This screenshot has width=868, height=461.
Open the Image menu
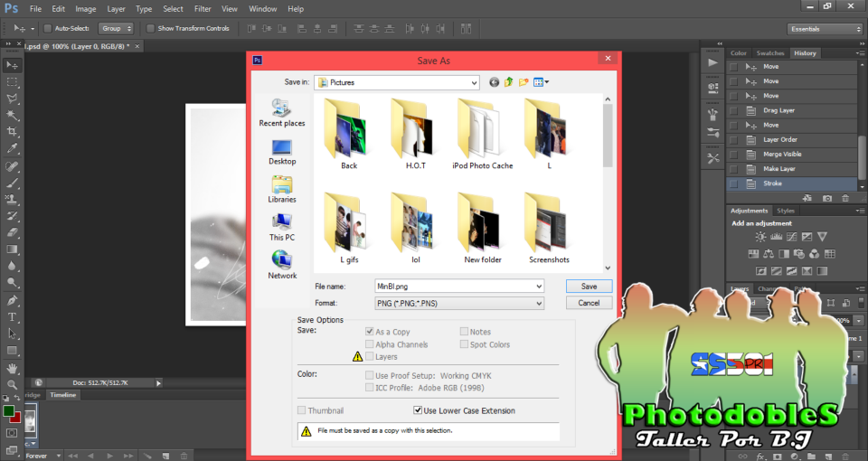[x=85, y=9]
